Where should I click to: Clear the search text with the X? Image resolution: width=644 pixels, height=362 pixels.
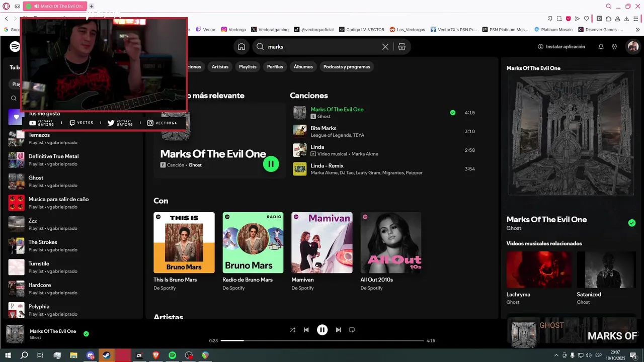[x=385, y=47]
